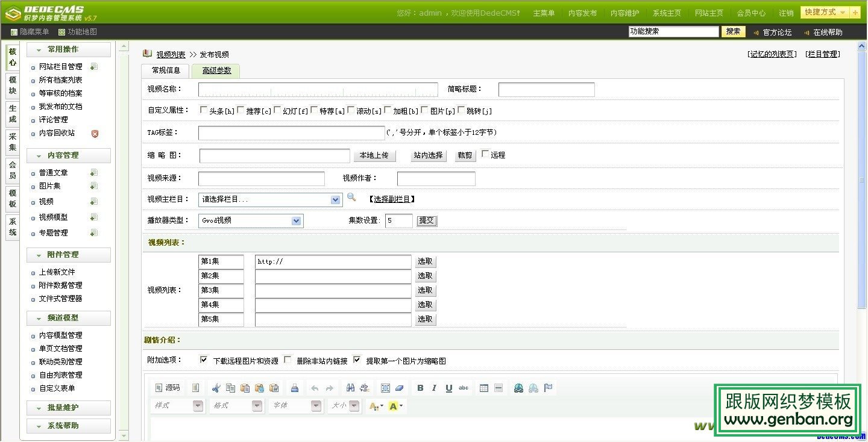Toggle Bold formatting in editor
Viewport: 868px width, 442px height.
pos(420,388)
